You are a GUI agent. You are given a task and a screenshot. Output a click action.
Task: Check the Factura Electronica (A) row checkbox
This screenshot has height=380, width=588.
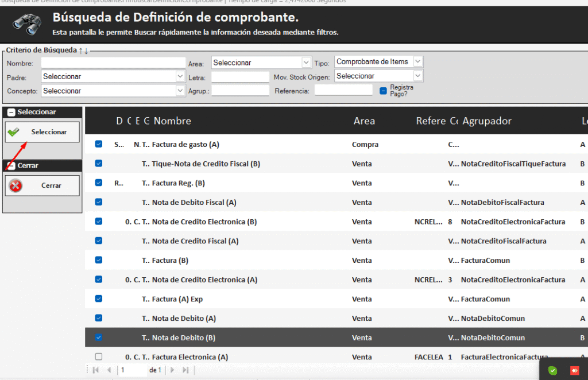point(98,356)
